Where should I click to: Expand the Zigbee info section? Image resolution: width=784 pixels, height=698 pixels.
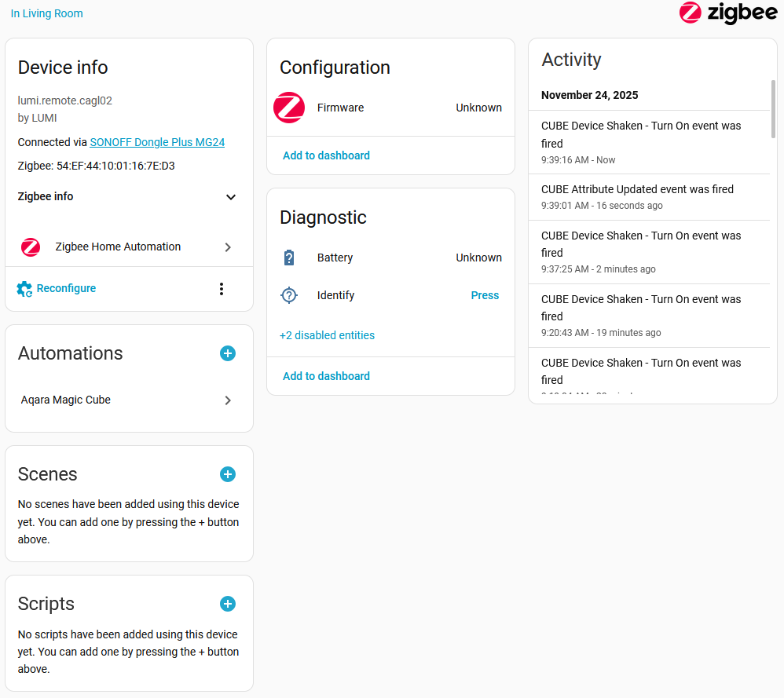click(x=231, y=197)
